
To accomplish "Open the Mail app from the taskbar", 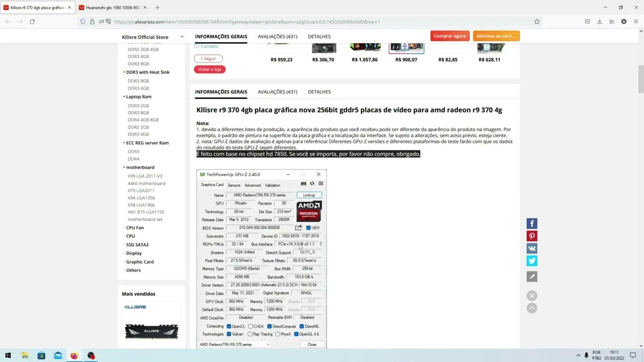I will tap(58, 355).
